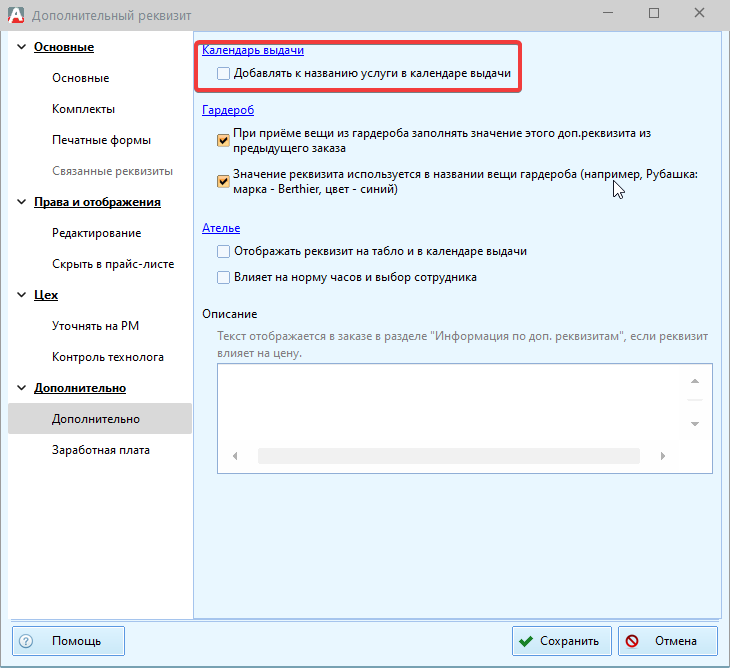Collapse the Права и отображения section
Viewport: 730px width, 668px height.
[x=20, y=202]
